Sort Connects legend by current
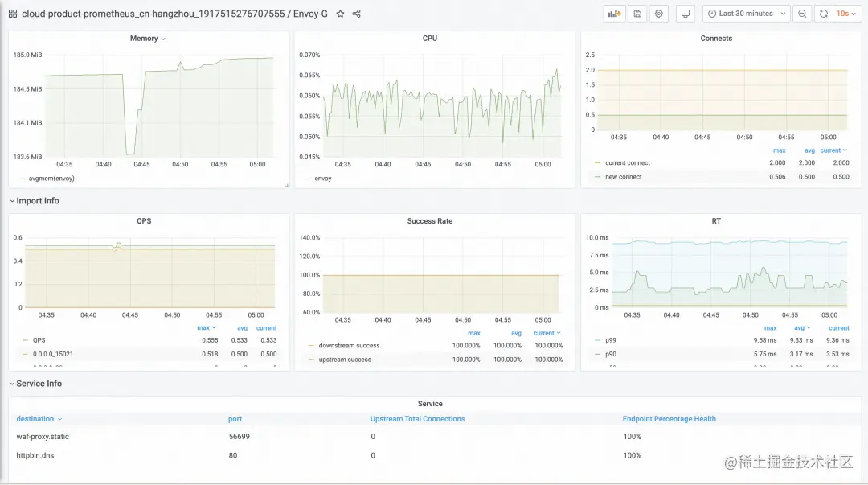The width and height of the screenshot is (868, 485). tap(833, 150)
